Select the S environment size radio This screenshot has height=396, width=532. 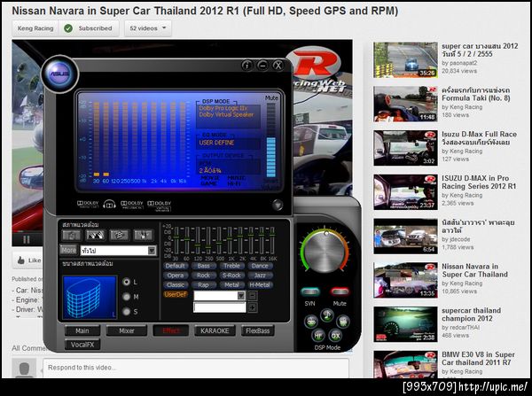tap(127, 311)
